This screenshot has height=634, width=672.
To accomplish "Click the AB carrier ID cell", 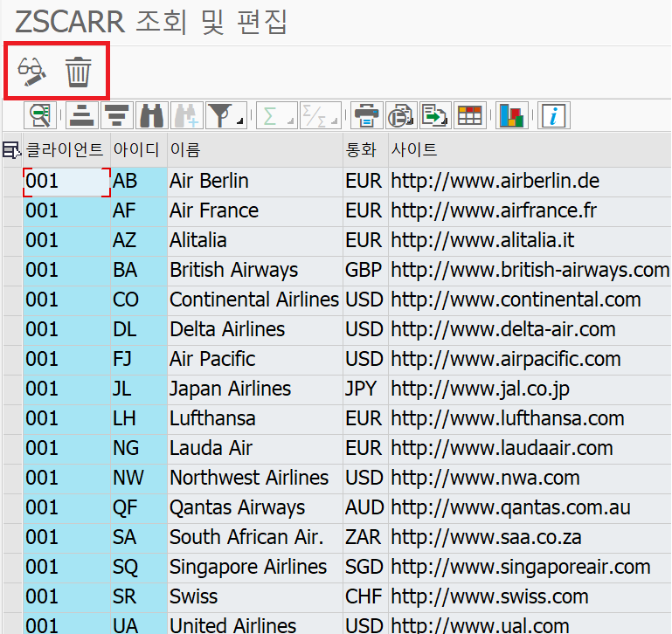I will [139, 182].
